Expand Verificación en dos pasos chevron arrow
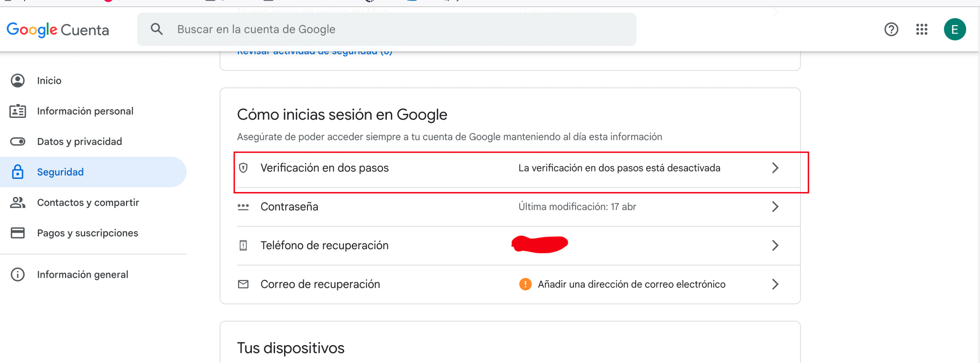The height and width of the screenshot is (363, 980). pos(775,168)
